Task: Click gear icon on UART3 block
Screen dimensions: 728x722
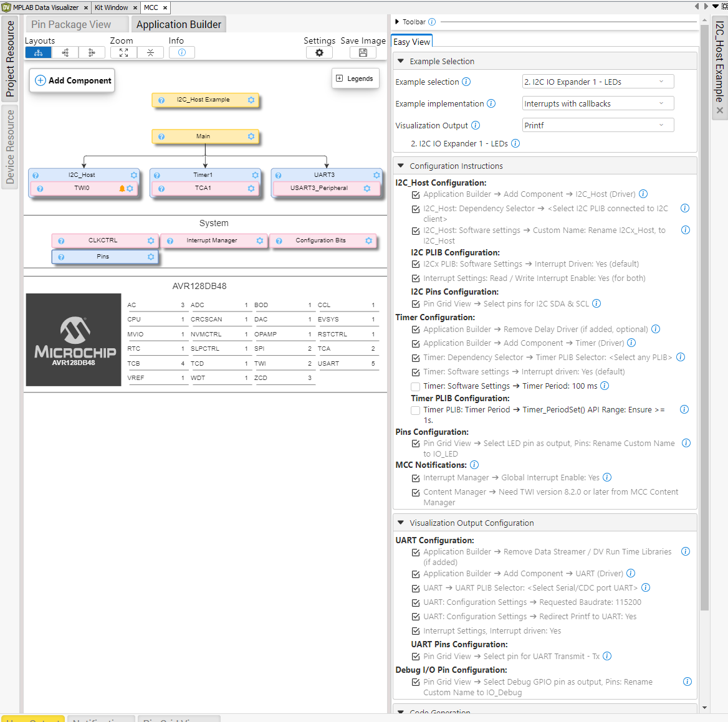Action: 376,175
